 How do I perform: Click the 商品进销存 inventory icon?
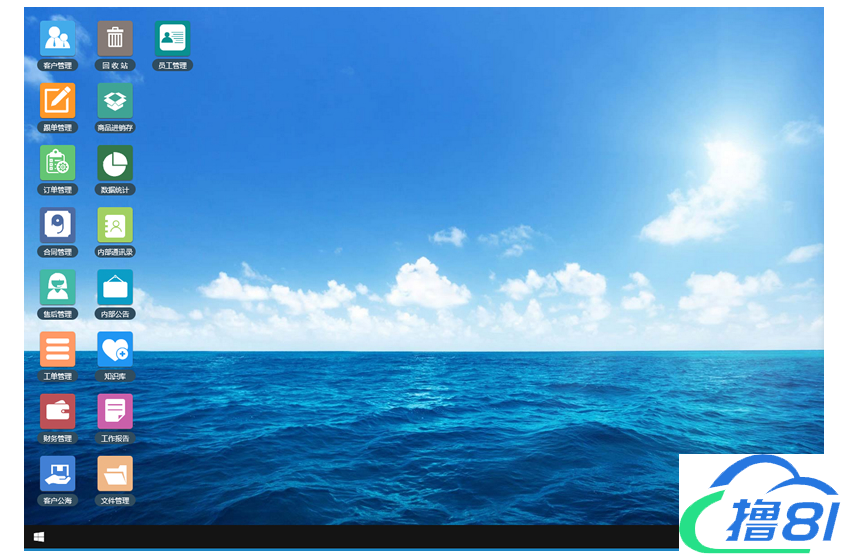click(x=115, y=101)
